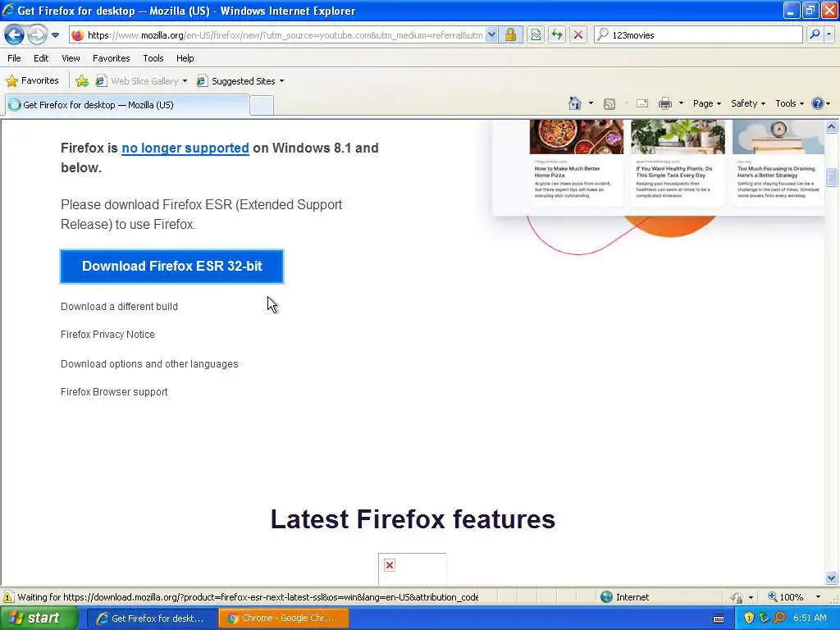The width and height of the screenshot is (840, 630).
Task: Click the Help question mark icon
Action: (818, 103)
